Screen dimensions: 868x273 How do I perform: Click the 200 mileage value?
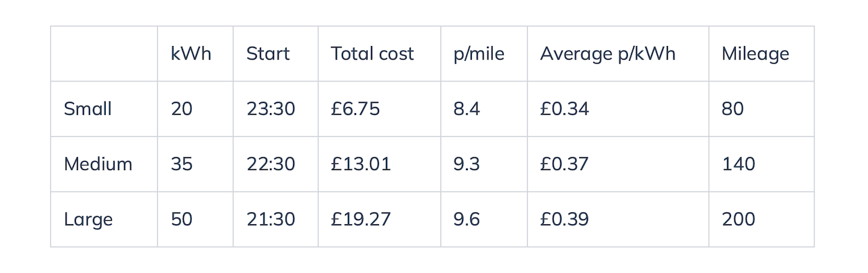(x=738, y=219)
